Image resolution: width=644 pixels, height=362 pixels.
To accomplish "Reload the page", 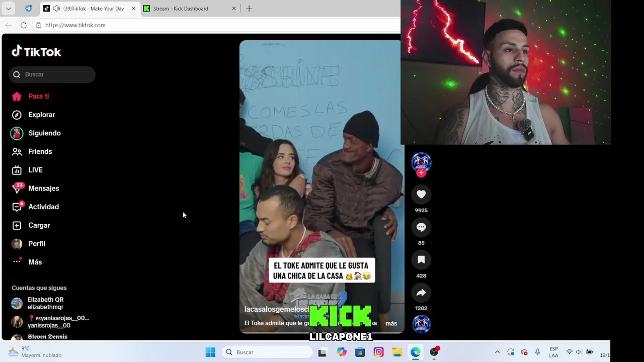I will coord(24,25).
